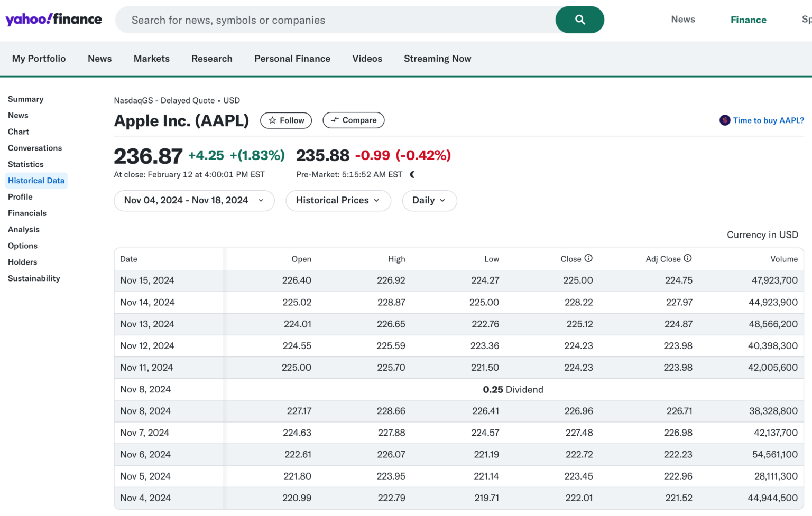Click volume 48,566,200 for Nov 13
Image resolution: width=812 pixels, height=516 pixels.
tap(773, 324)
